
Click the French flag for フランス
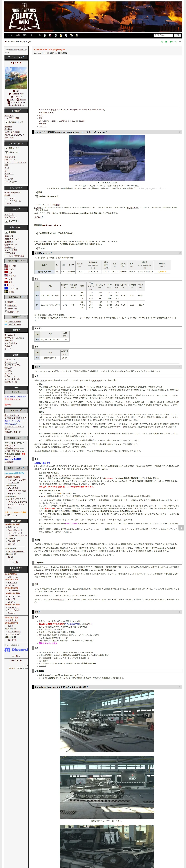[x=6, y=285]
